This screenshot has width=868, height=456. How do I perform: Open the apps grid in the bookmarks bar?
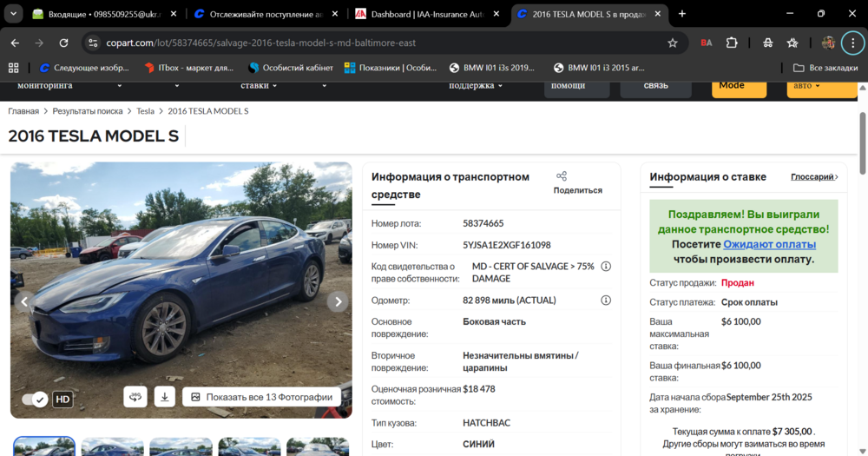(13, 68)
